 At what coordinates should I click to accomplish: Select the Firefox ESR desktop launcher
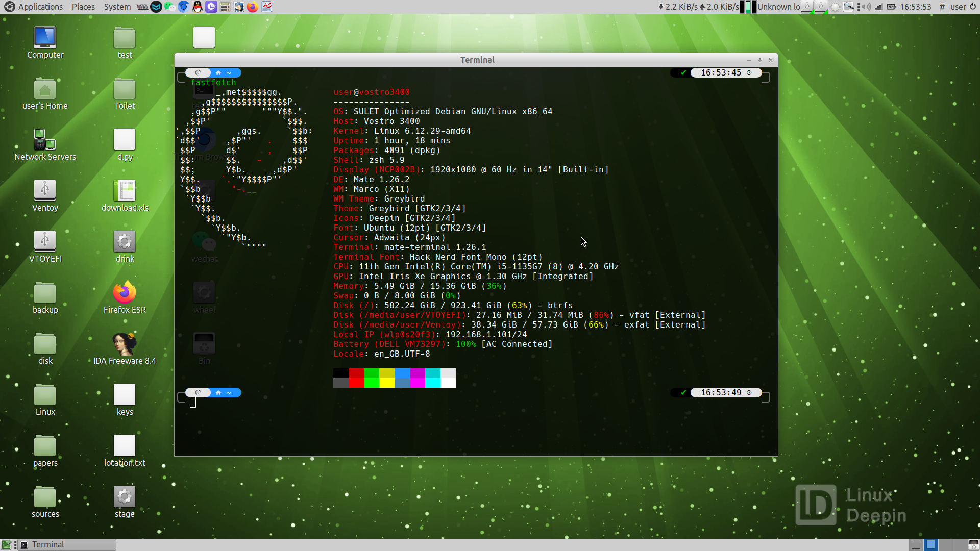click(125, 298)
